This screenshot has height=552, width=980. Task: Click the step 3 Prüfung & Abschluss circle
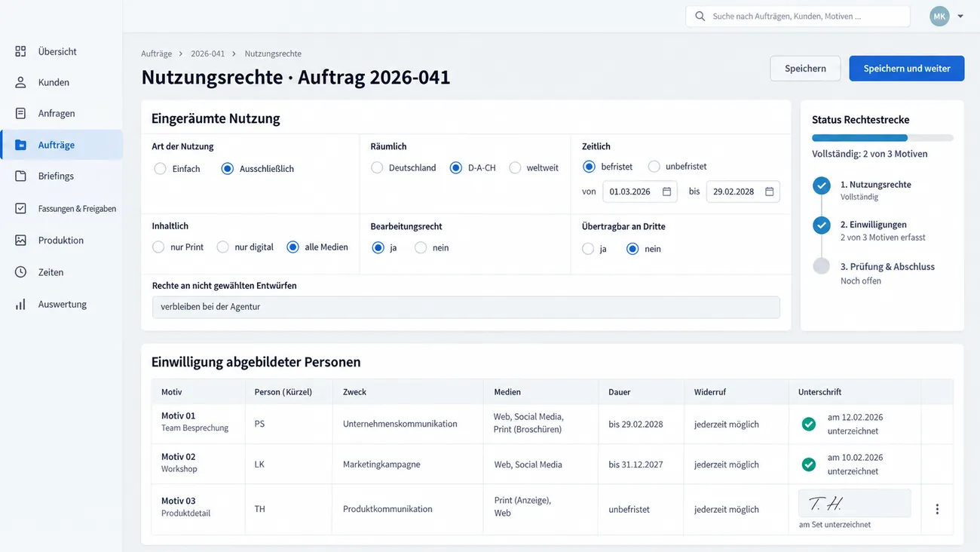822,266
